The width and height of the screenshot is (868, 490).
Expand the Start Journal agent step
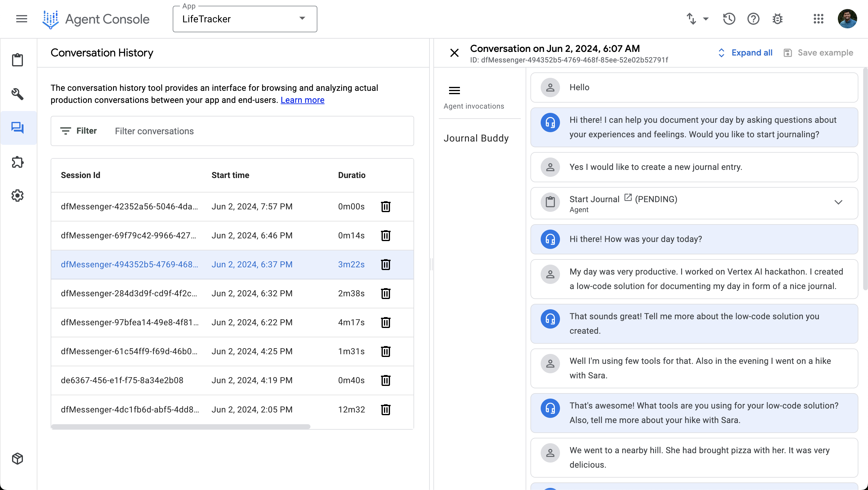pos(838,202)
